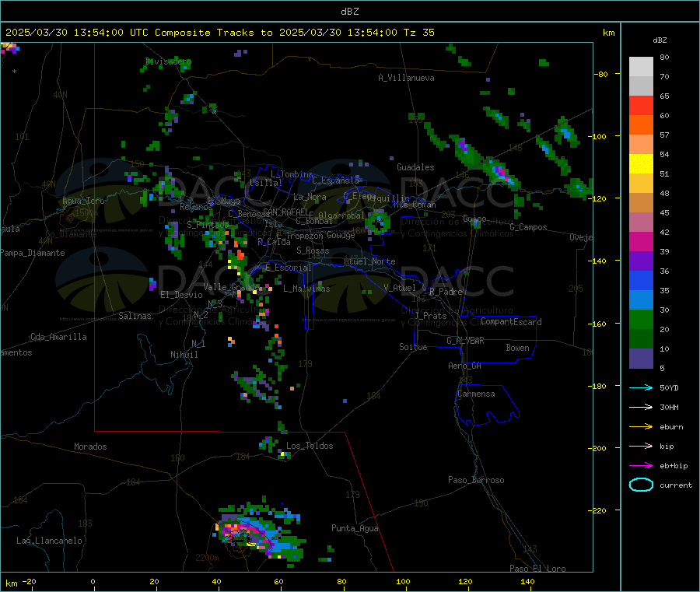Click the dBZ label above the color scale

660,40
